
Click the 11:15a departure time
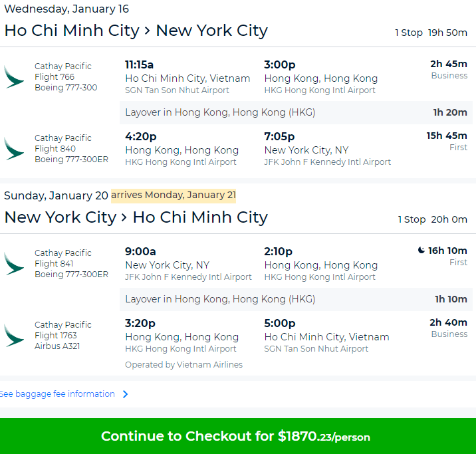[x=140, y=64]
